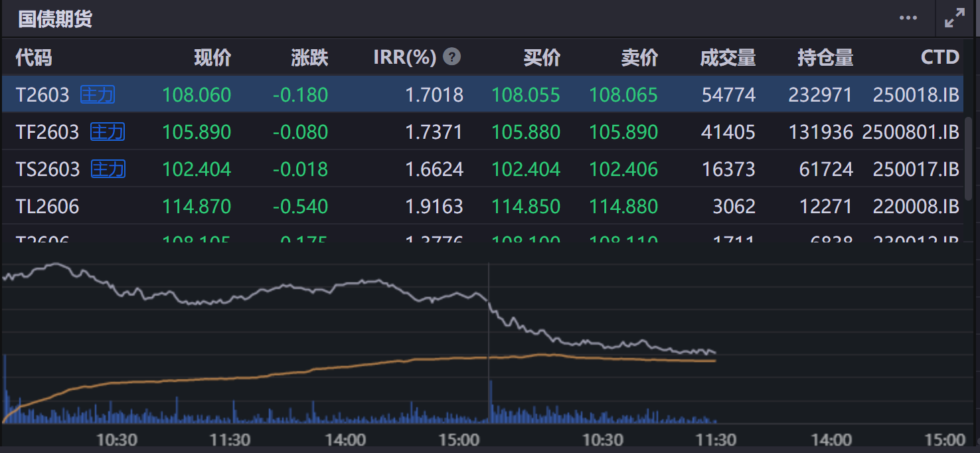Click the vertical session divider line on chart
980x453 pixels.
pyautogui.click(x=489, y=342)
